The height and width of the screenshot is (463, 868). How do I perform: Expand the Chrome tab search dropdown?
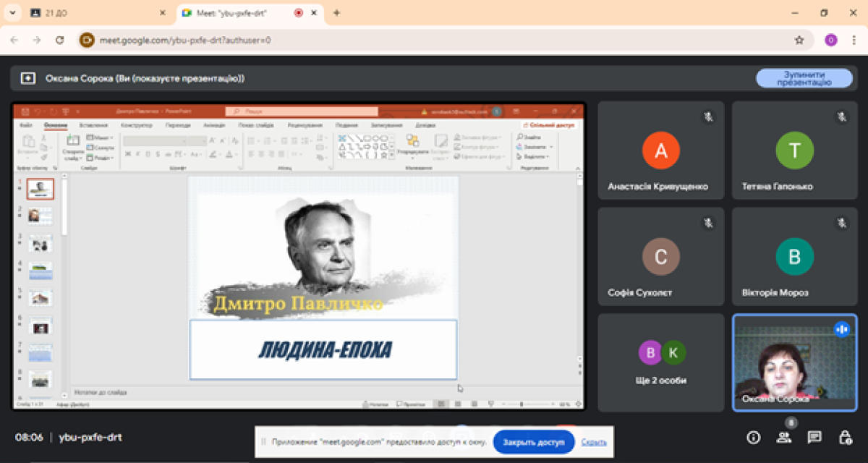12,13
